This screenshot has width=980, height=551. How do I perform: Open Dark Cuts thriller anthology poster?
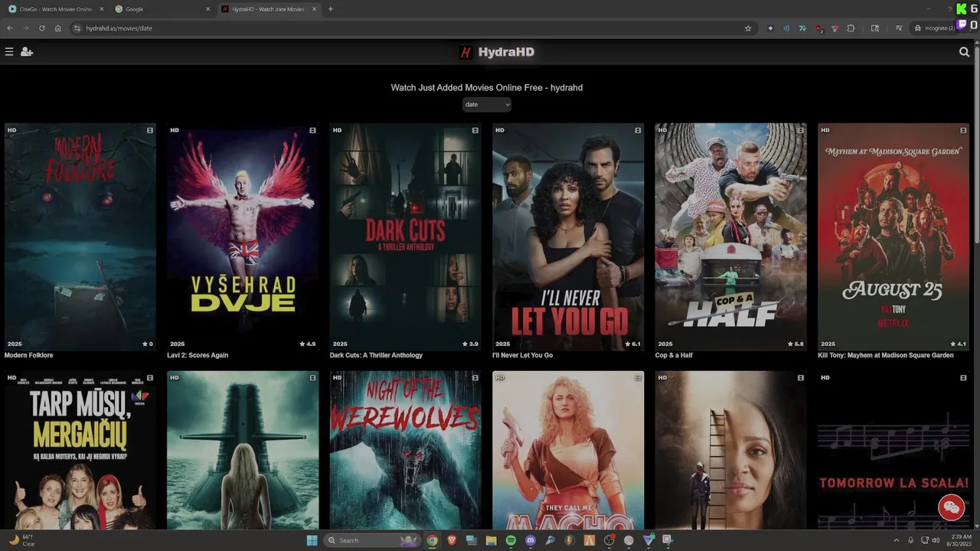pos(405,236)
